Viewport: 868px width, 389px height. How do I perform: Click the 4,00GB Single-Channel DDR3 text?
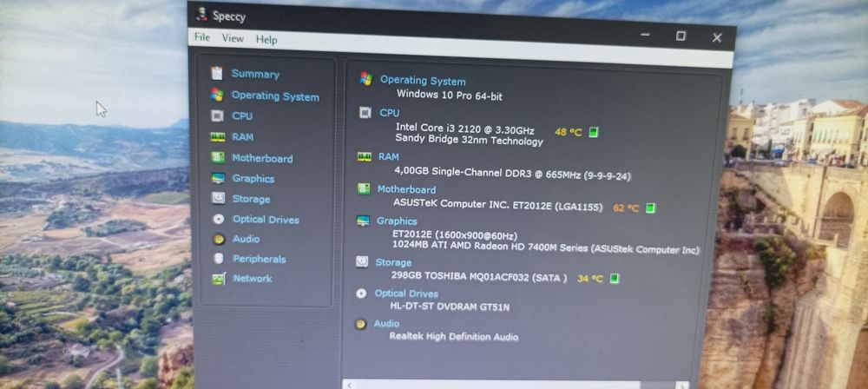click(x=463, y=172)
